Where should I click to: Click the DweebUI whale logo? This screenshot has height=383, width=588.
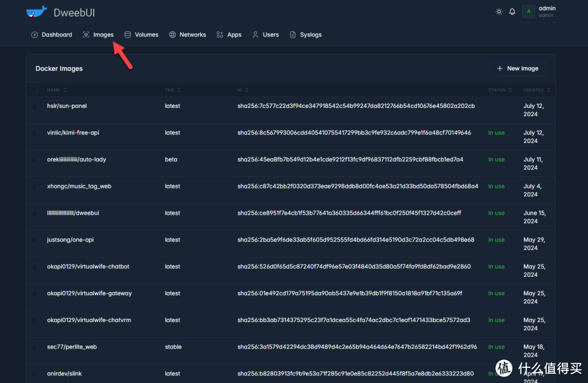tap(36, 11)
